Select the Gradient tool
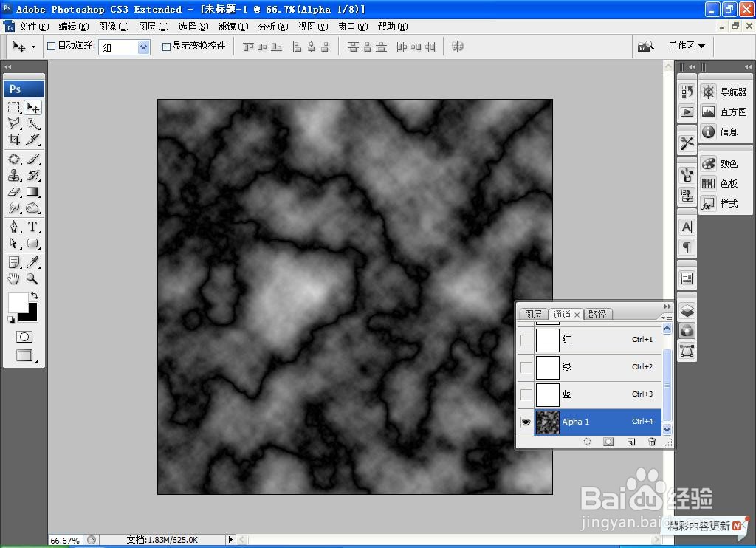 click(x=32, y=191)
